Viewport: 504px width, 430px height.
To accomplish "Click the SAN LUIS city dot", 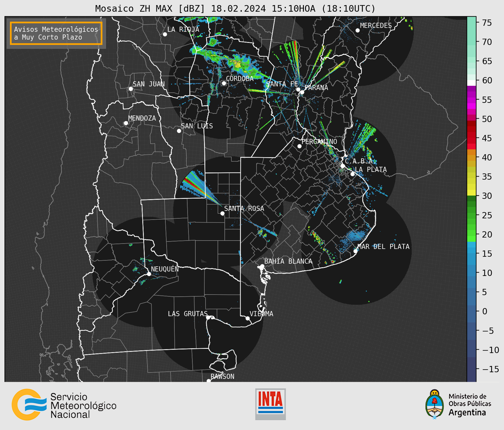I will [x=179, y=131].
